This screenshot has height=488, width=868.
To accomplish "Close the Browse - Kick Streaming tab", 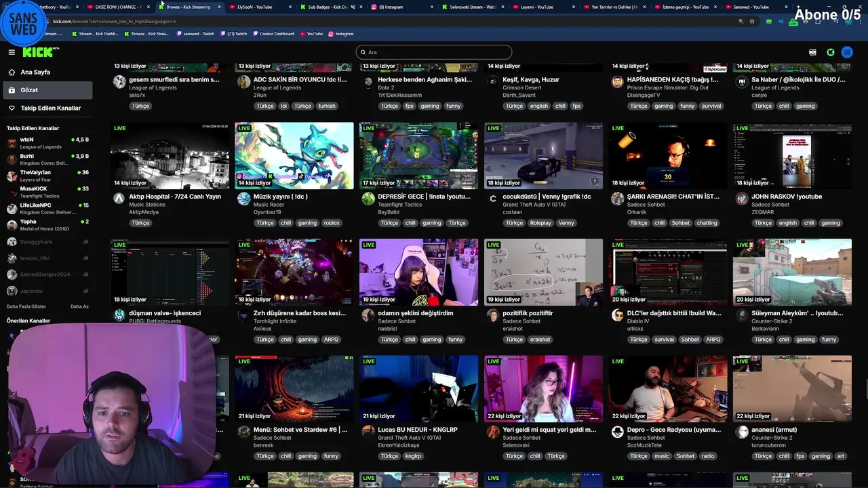I will point(219,7).
